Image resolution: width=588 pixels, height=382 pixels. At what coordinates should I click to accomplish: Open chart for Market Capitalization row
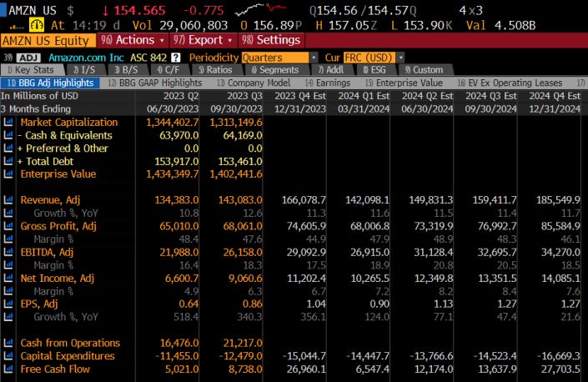point(8,123)
